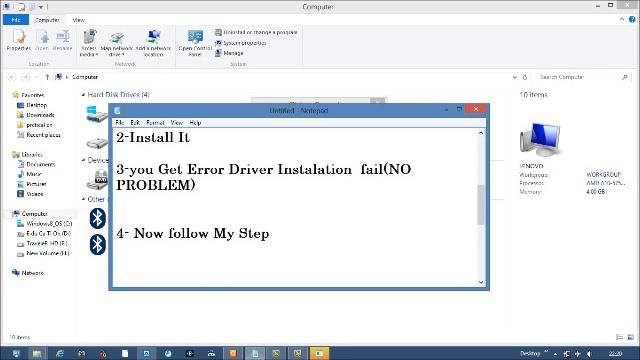The height and width of the screenshot is (360, 640).
Task: Switch Explorer to large icons view
Action: click(x=630, y=337)
